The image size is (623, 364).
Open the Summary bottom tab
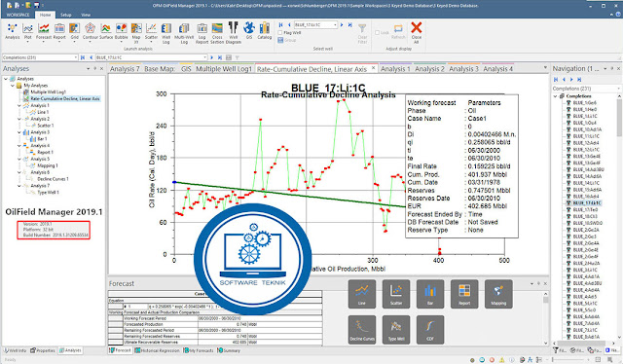(x=229, y=350)
